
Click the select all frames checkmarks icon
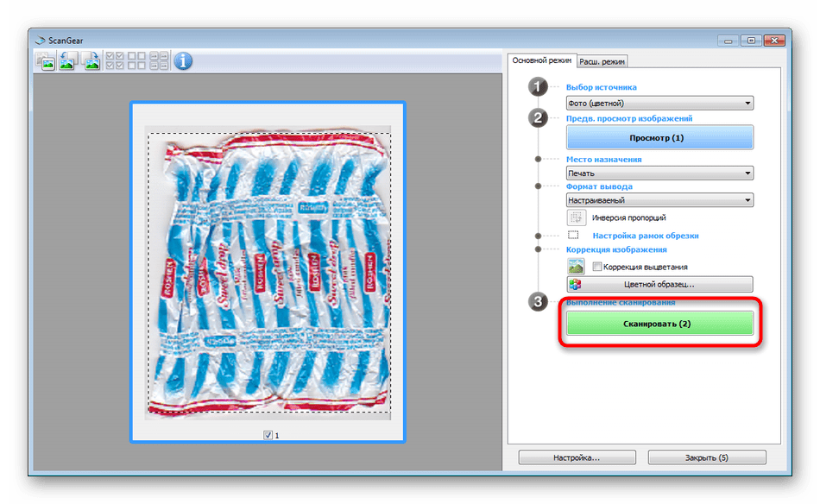[x=114, y=60]
